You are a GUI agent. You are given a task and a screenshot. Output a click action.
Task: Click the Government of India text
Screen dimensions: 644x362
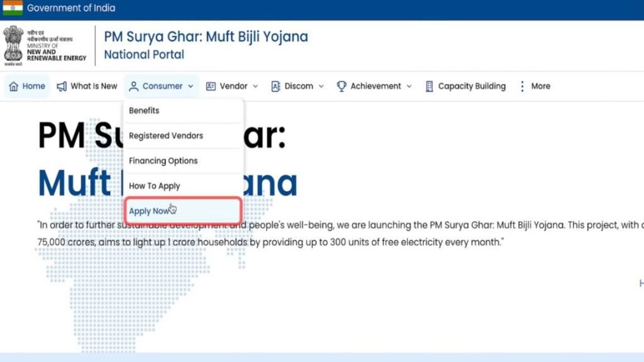click(71, 8)
